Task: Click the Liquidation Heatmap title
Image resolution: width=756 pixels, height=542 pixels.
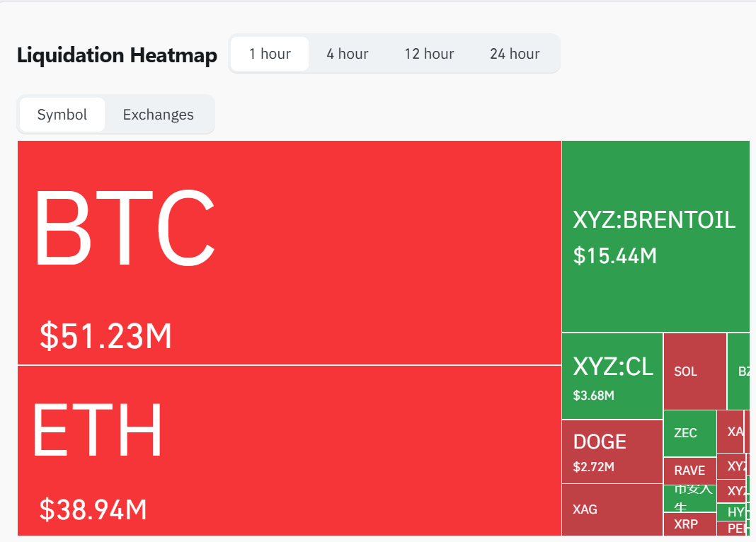Action: tap(116, 55)
